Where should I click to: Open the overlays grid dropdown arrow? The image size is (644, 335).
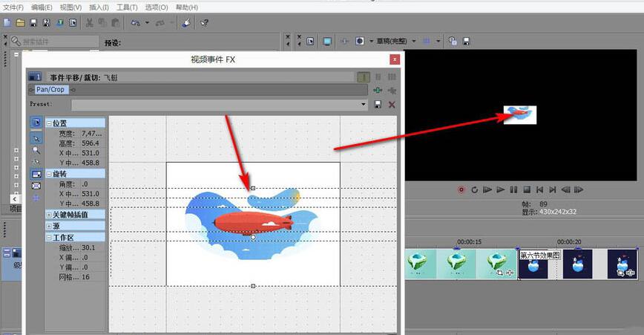click(438, 41)
